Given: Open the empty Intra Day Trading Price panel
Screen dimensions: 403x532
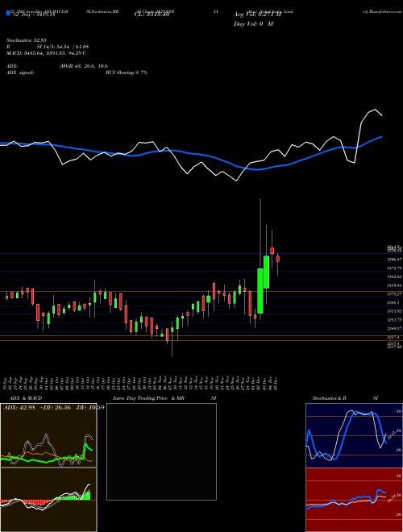Looking at the screenshot, I should (161, 451).
